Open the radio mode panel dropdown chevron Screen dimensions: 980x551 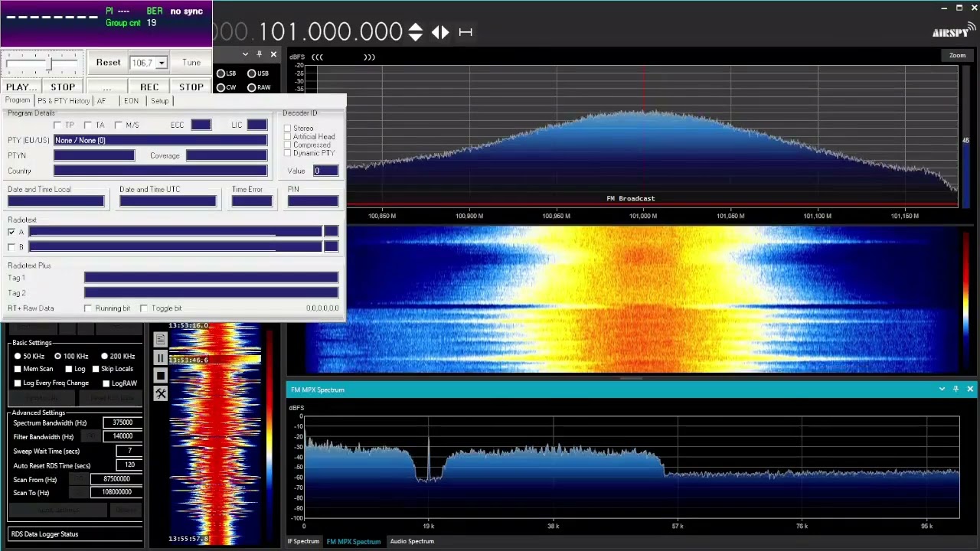[x=246, y=54]
